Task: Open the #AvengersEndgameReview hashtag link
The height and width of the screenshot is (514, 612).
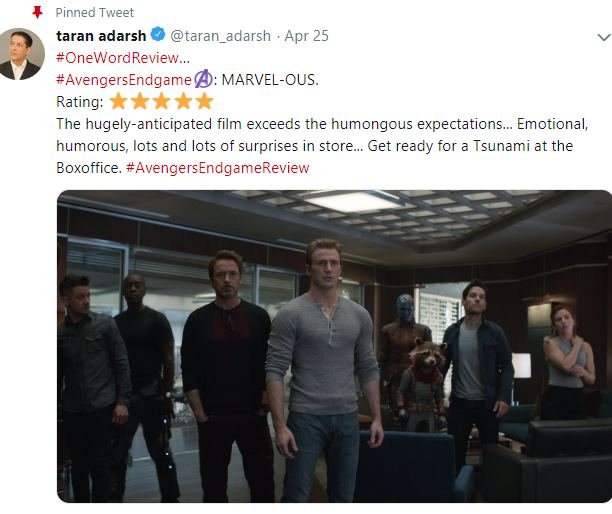Action: [218, 168]
